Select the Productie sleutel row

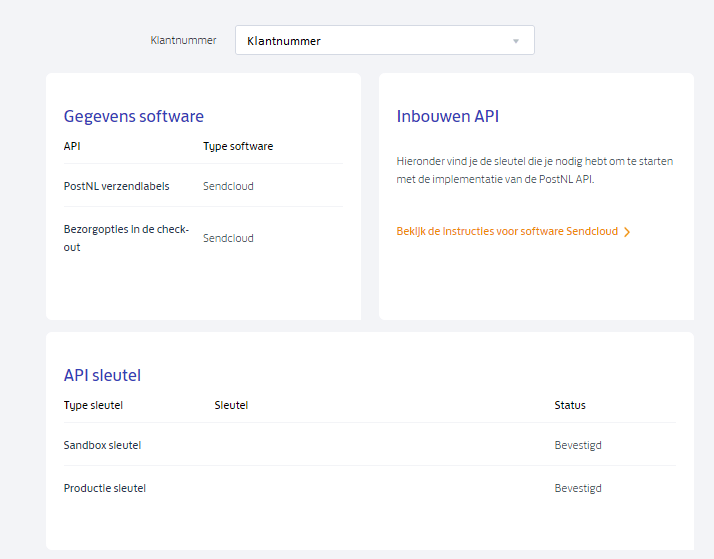104,488
